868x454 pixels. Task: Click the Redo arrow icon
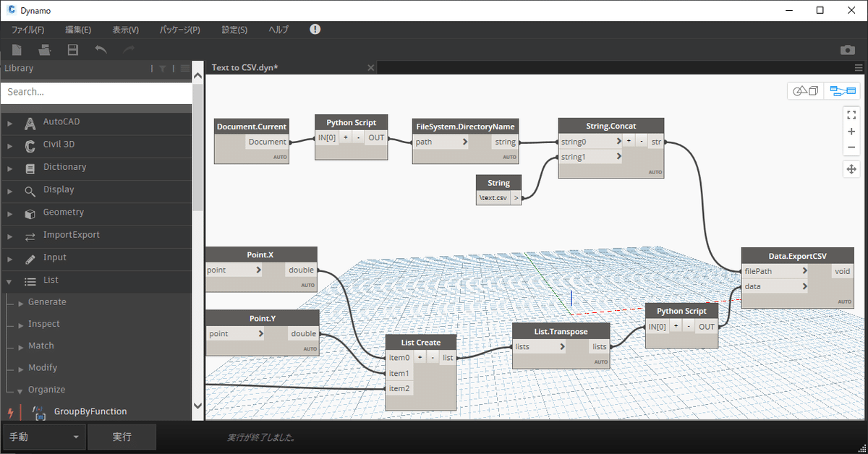point(129,50)
